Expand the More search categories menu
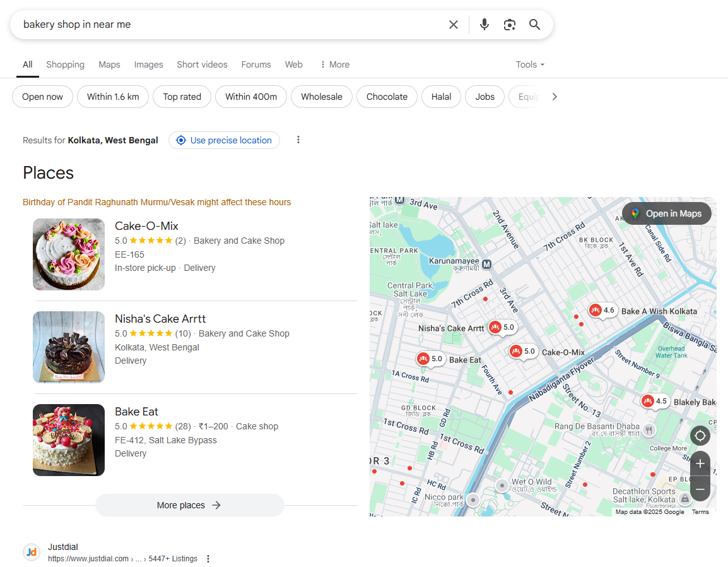 [335, 64]
